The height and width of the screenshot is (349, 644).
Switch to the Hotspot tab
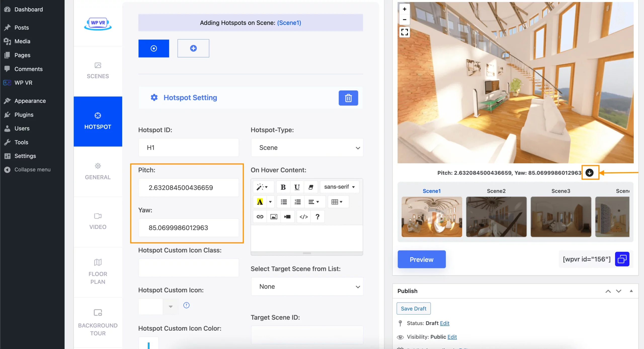97,120
